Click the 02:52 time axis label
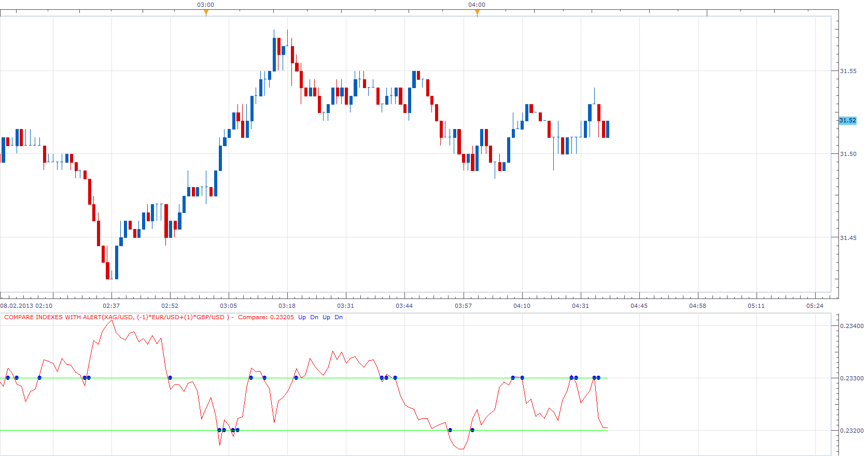 (x=170, y=306)
